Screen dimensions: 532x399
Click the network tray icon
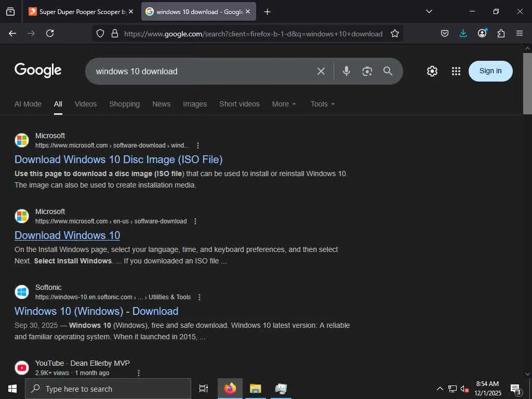point(453,389)
